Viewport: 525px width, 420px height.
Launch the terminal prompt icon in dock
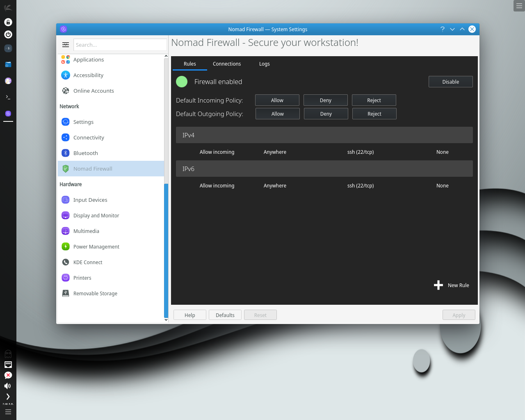click(8, 97)
